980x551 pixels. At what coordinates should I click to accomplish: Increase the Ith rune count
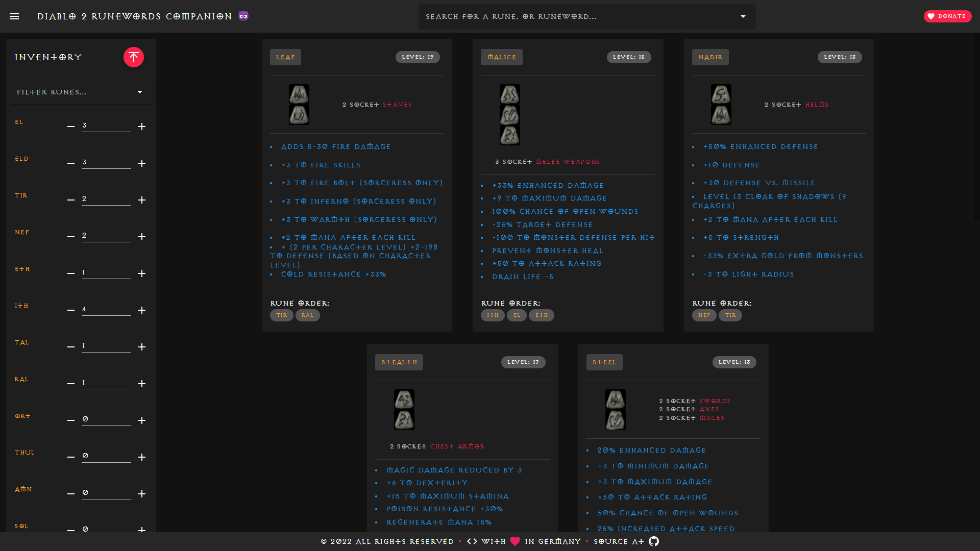(142, 310)
